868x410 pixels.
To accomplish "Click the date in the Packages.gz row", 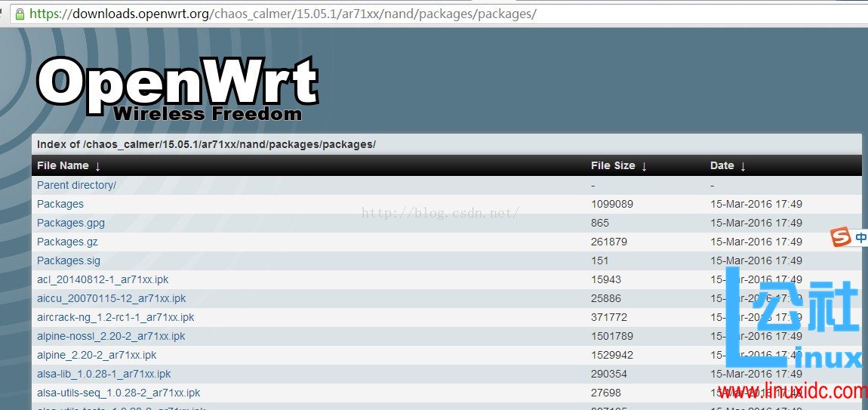I will (756, 242).
